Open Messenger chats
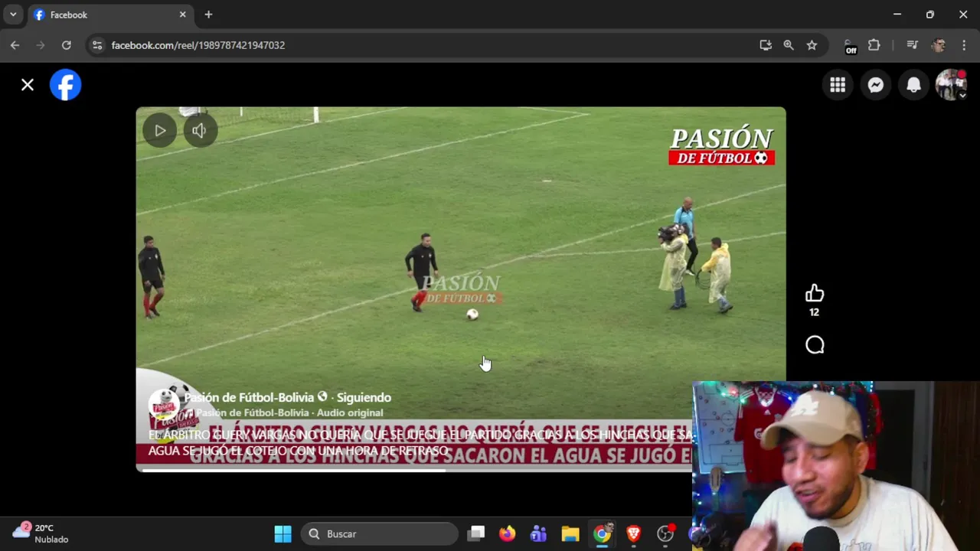 876,85
